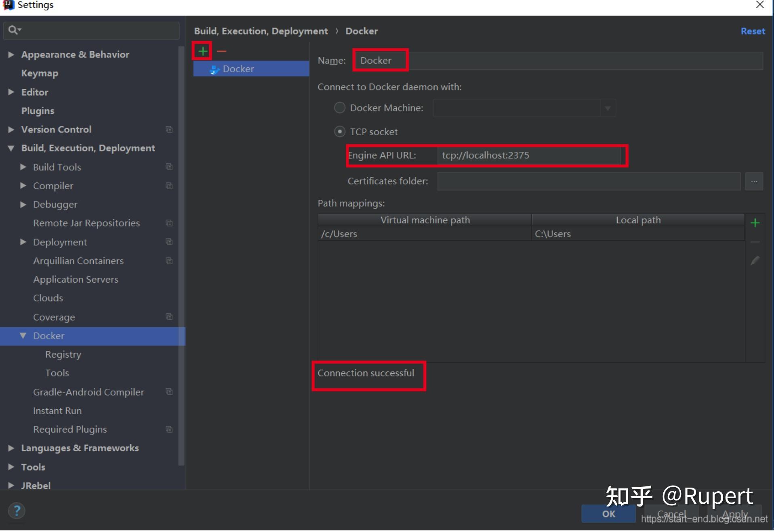
Task: Click the help question mark icon
Action: (17, 511)
